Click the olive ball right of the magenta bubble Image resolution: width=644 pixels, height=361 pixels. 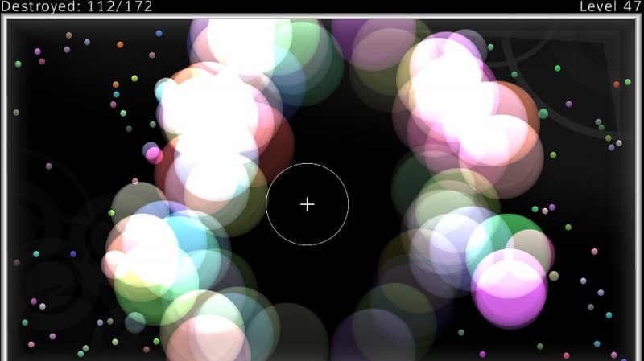point(554,276)
